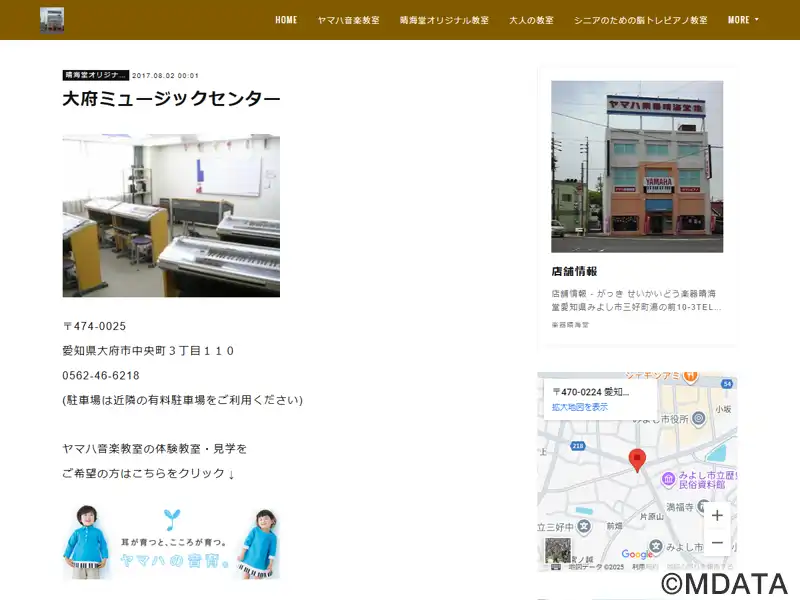
Task: Click the 市役所 city hall marker icon
Action: (x=698, y=419)
